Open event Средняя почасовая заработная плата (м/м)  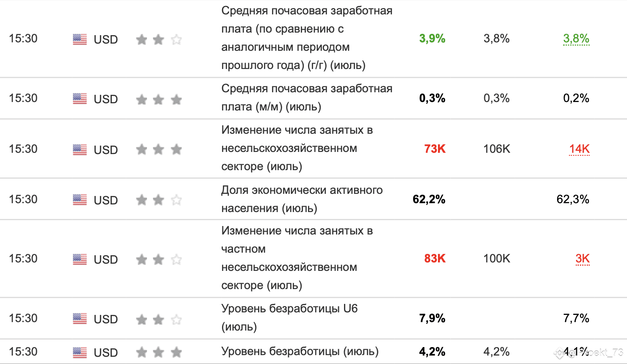click(x=307, y=97)
